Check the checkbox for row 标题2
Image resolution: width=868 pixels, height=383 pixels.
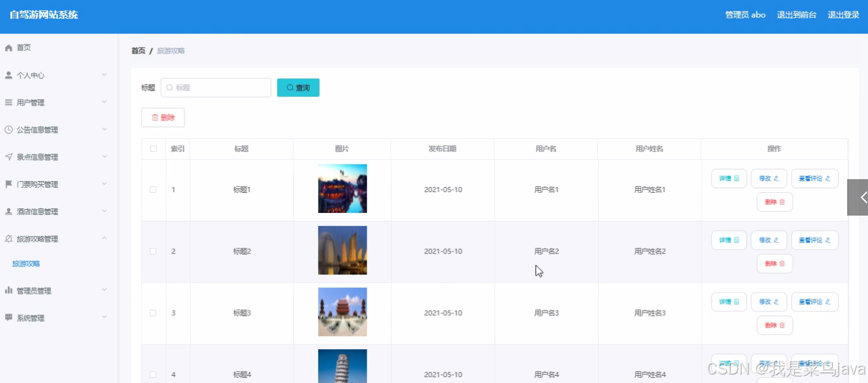click(x=153, y=251)
